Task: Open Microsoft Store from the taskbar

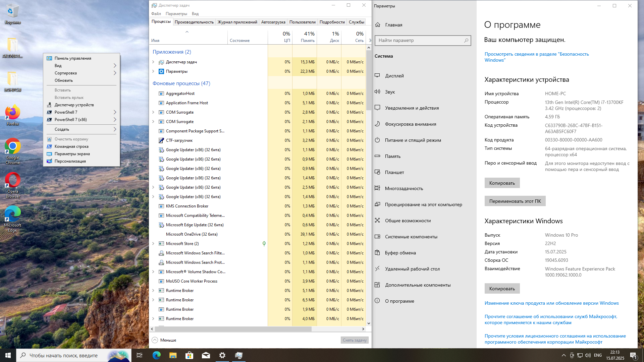Action: click(x=190, y=355)
